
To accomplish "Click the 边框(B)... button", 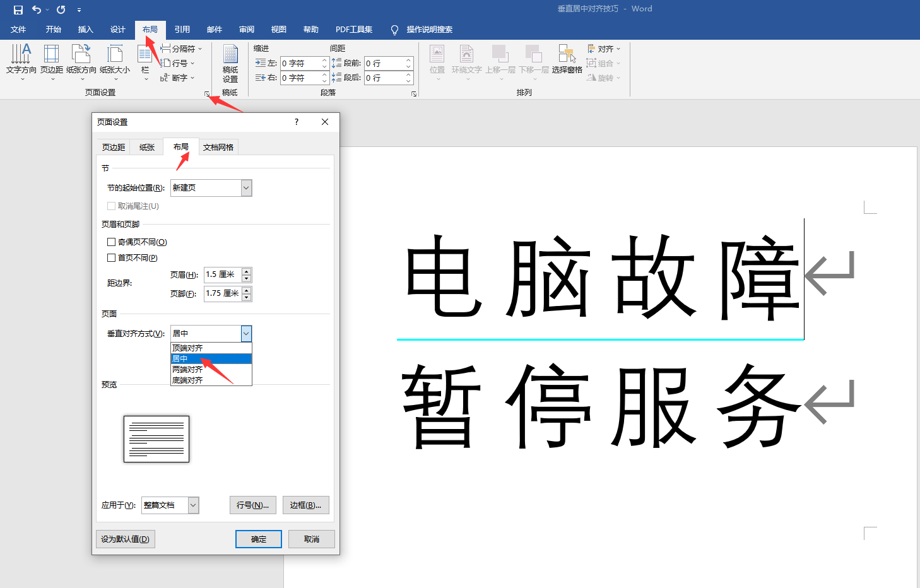I will [x=306, y=505].
